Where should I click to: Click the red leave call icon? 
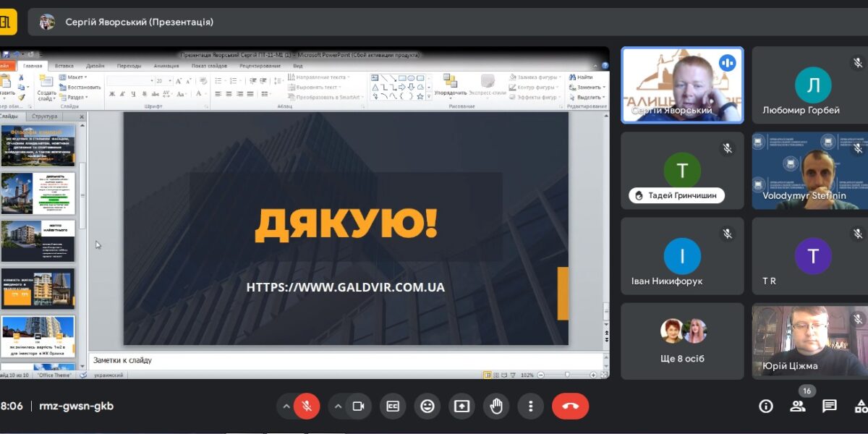[x=570, y=407]
